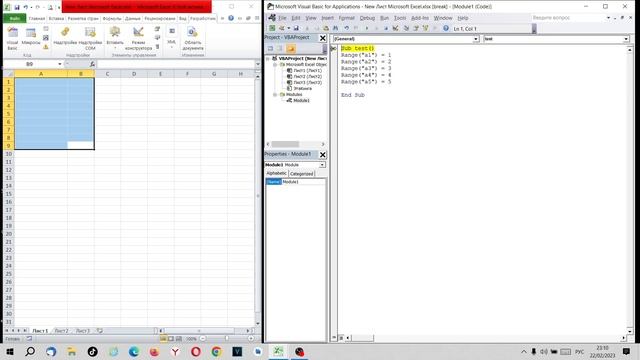Click the insert function fx button

click(92, 64)
